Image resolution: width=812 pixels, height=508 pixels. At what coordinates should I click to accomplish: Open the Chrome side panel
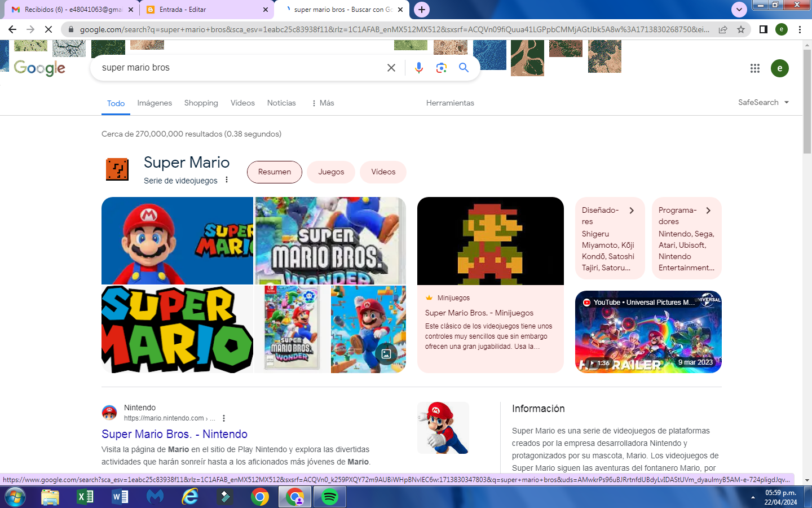click(x=764, y=29)
